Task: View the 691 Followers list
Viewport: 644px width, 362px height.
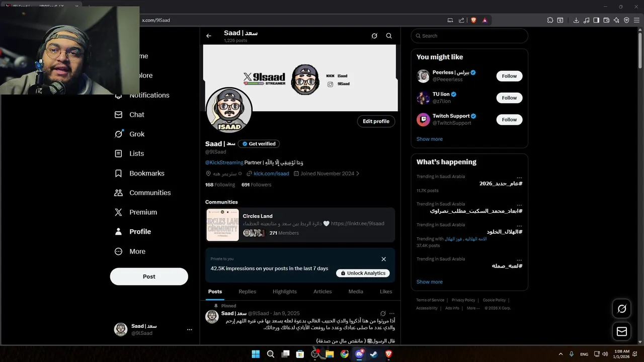Action: (x=256, y=185)
